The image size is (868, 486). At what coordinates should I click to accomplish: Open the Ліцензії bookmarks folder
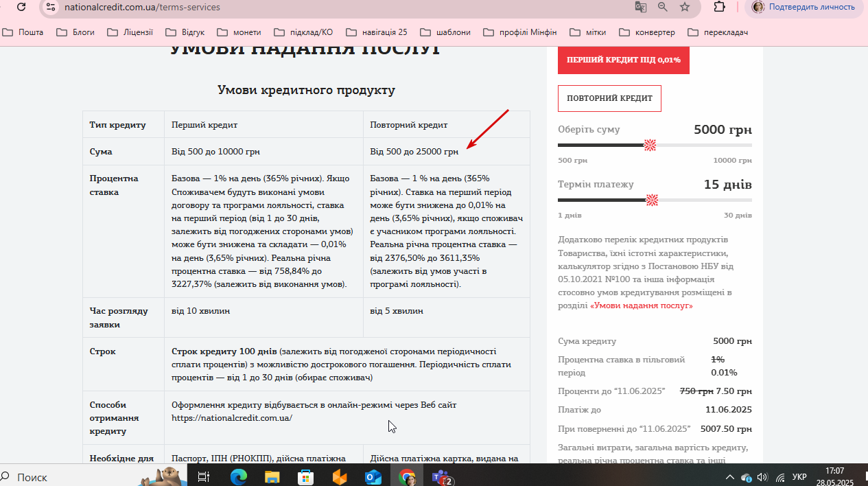pyautogui.click(x=129, y=32)
